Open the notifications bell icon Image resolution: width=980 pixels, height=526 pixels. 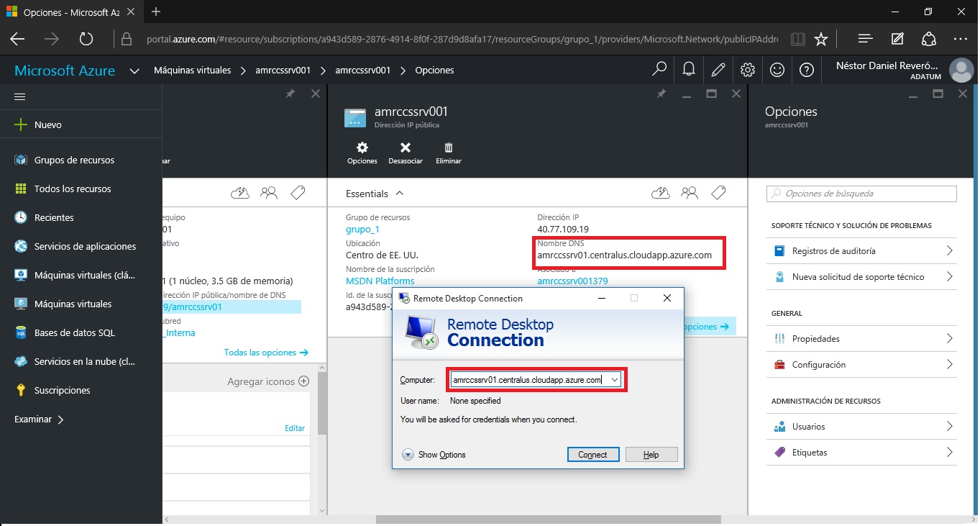click(x=688, y=70)
